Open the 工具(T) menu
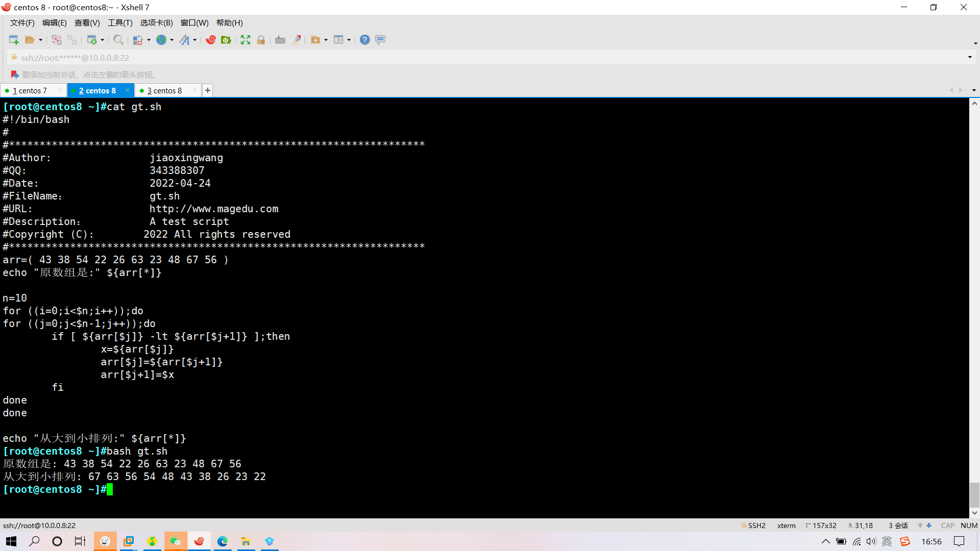The width and height of the screenshot is (980, 551). pos(120,22)
